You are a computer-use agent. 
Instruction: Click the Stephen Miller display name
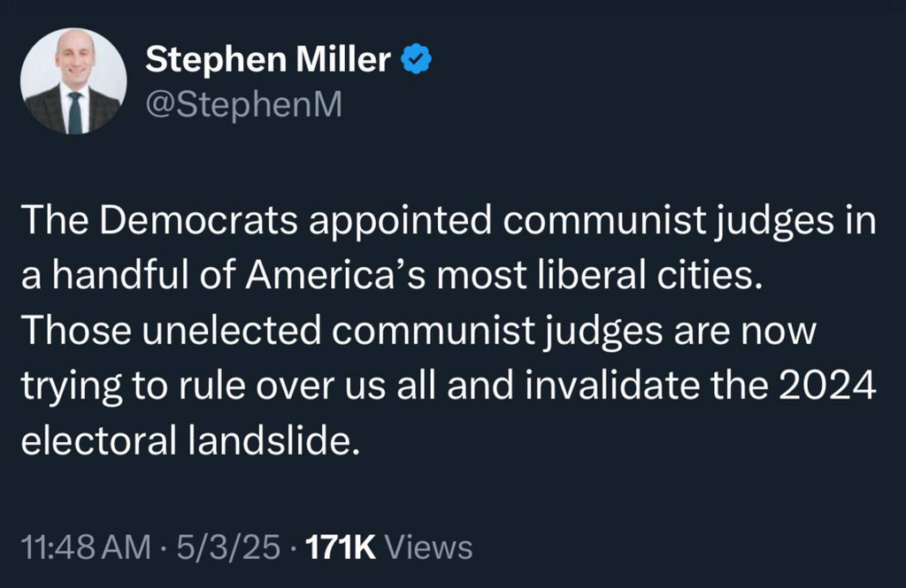[267, 59]
